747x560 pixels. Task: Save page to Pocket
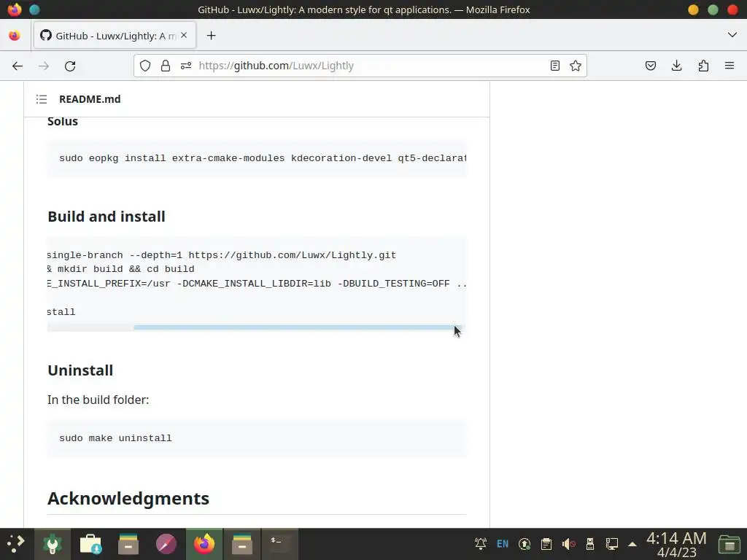coord(650,66)
